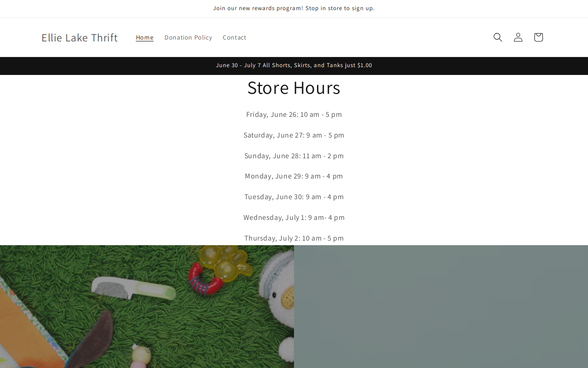Open the Donation Policy page
The width and height of the screenshot is (588, 368).
[x=188, y=37]
